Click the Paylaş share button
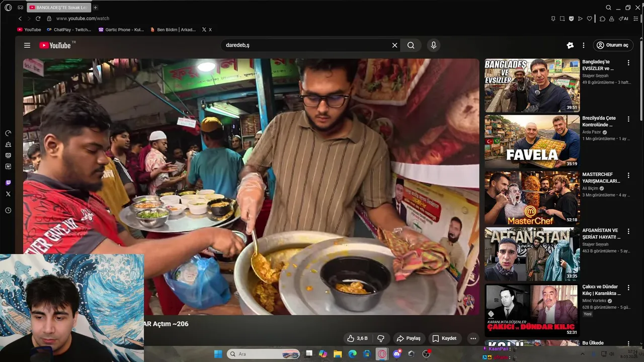The image size is (644, 362). coord(408,338)
